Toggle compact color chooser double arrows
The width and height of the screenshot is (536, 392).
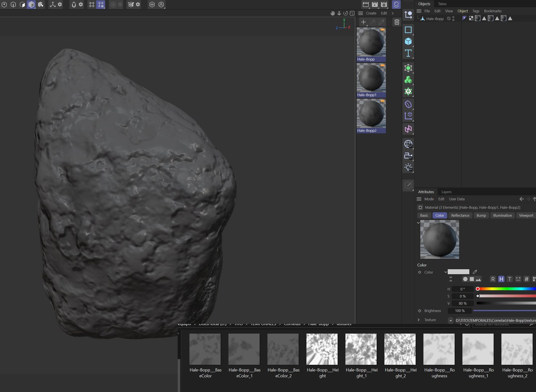(451, 279)
